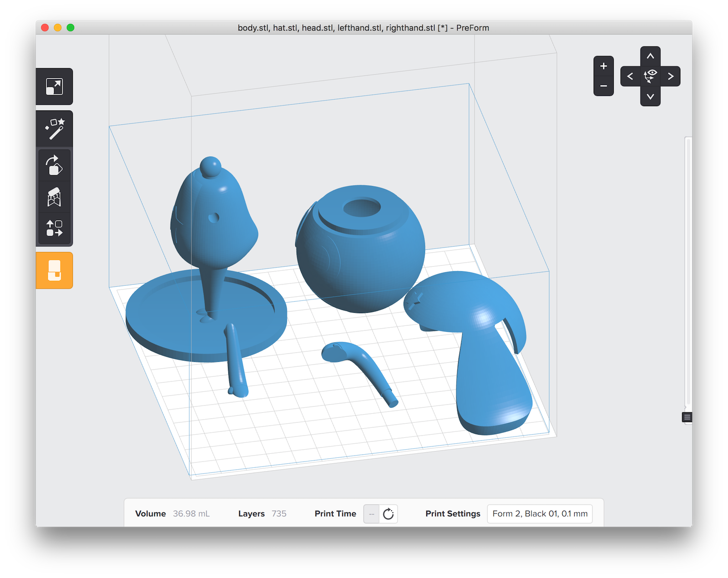Click the orange Start Print button
The width and height of the screenshot is (728, 578).
click(x=54, y=270)
